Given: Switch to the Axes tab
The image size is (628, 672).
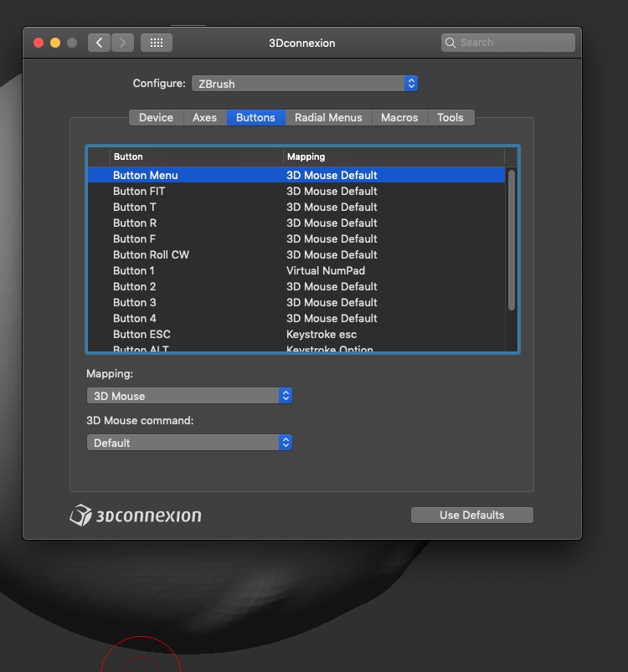Looking at the screenshot, I should (x=204, y=117).
